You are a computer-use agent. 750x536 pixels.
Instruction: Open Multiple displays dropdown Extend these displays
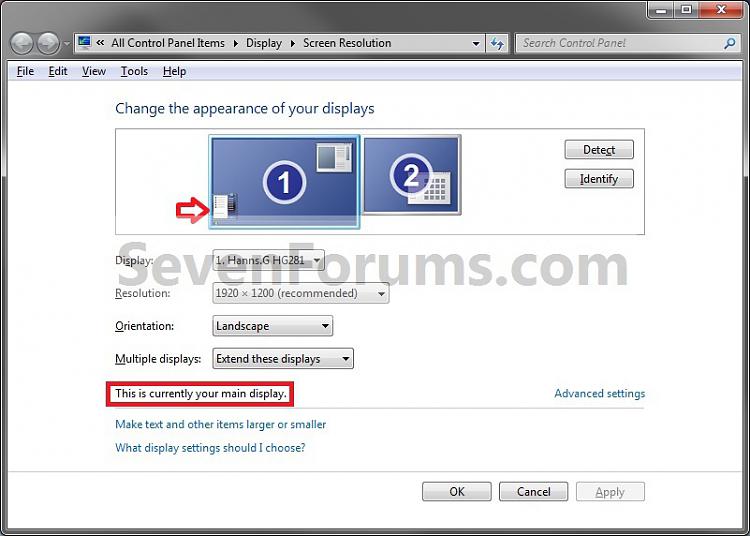point(283,359)
